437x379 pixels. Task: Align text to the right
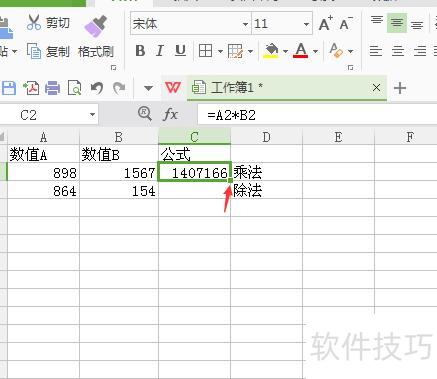(x=420, y=51)
